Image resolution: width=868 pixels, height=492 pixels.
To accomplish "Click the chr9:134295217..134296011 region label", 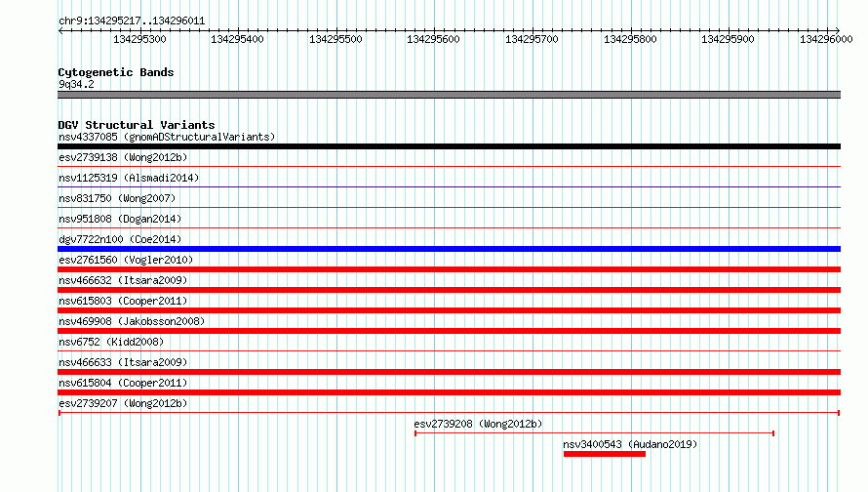I will (132, 21).
